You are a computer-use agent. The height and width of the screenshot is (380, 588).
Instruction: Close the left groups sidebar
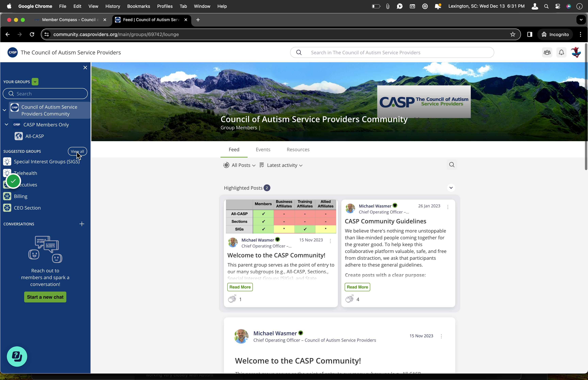pos(85,68)
